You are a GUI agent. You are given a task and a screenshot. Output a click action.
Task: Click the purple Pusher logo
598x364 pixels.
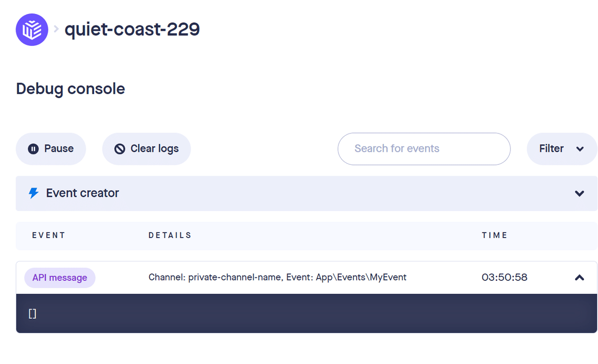[32, 29]
